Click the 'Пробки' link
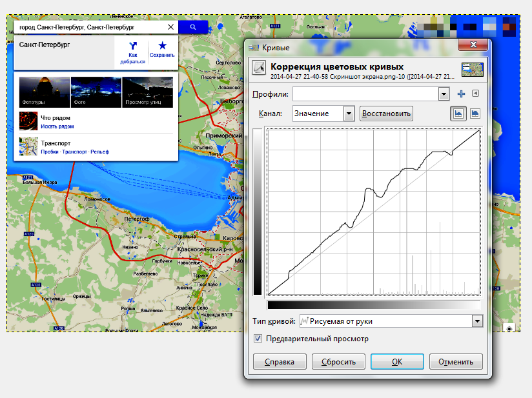Viewport: 532px width, 398px height. (x=50, y=152)
